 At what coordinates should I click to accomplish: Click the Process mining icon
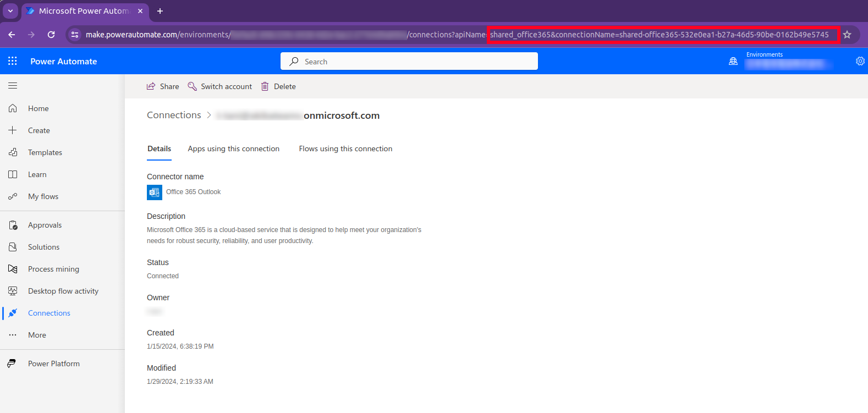tap(13, 269)
